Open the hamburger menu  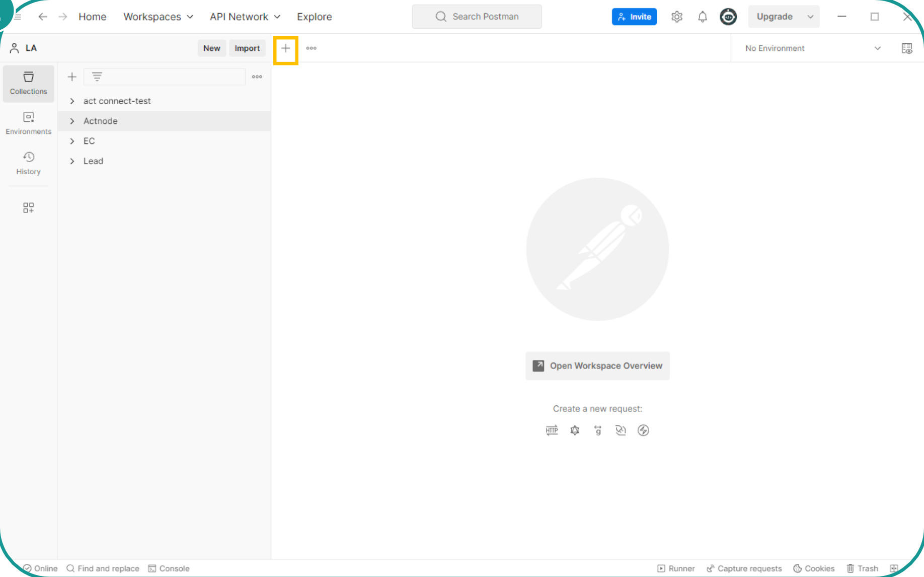[x=18, y=17]
